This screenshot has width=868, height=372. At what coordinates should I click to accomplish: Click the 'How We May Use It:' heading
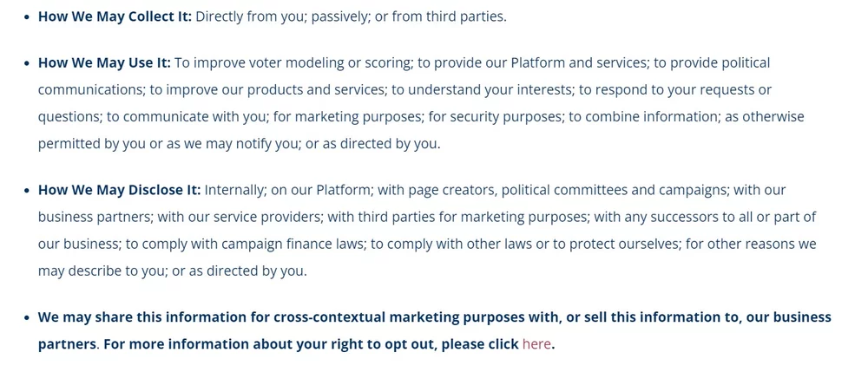tap(104, 63)
